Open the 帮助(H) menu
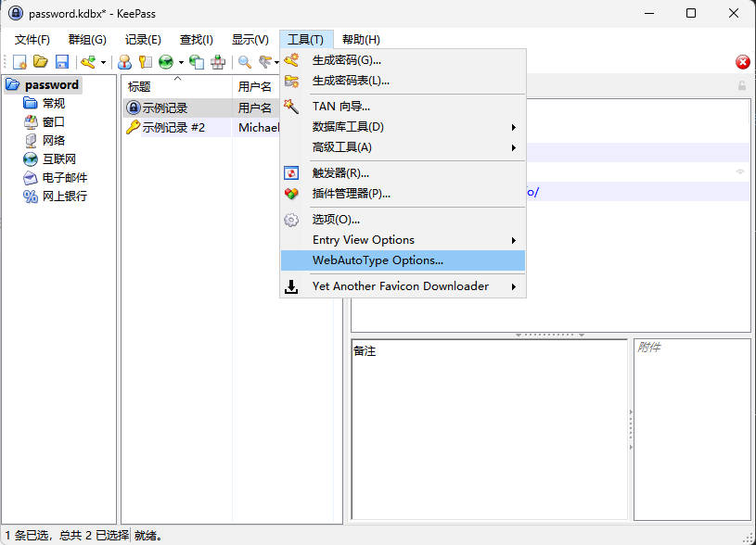 coord(361,40)
